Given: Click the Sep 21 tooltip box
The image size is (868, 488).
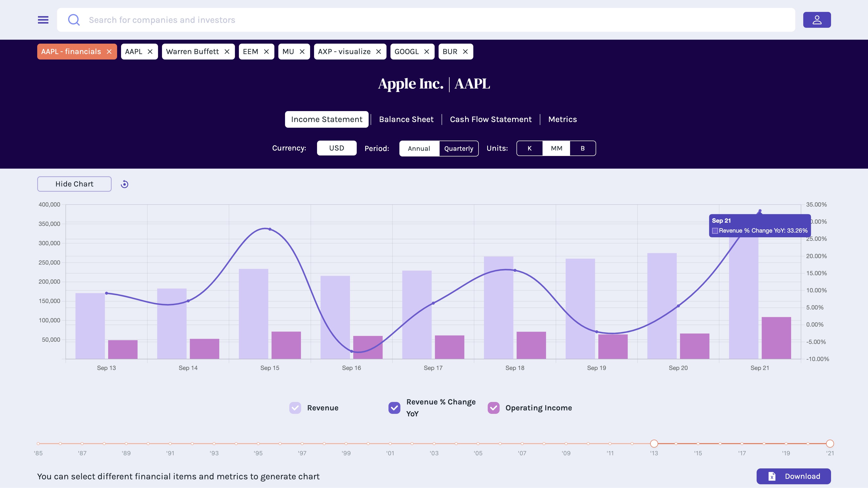Looking at the screenshot, I should click(x=760, y=226).
